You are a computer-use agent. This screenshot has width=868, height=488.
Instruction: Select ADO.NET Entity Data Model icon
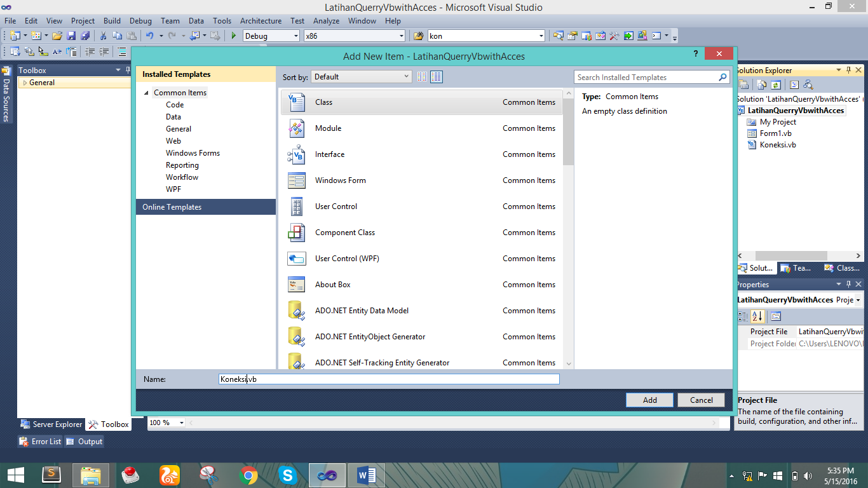296,311
